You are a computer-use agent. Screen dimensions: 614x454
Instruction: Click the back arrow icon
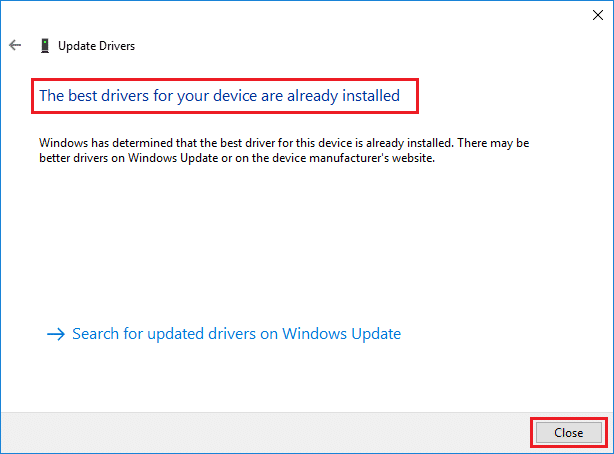[15, 45]
